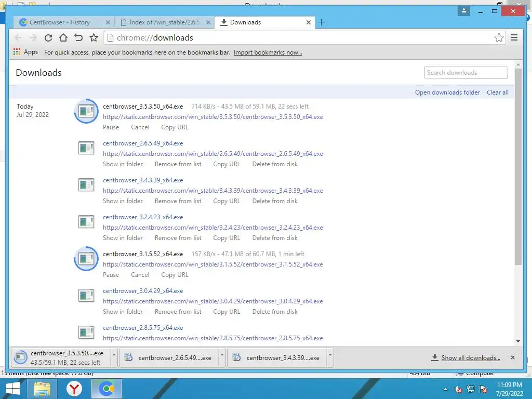This screenshot has width=532, height=399.
Task: Close the download shelf bar
Action: coord(513,357)
